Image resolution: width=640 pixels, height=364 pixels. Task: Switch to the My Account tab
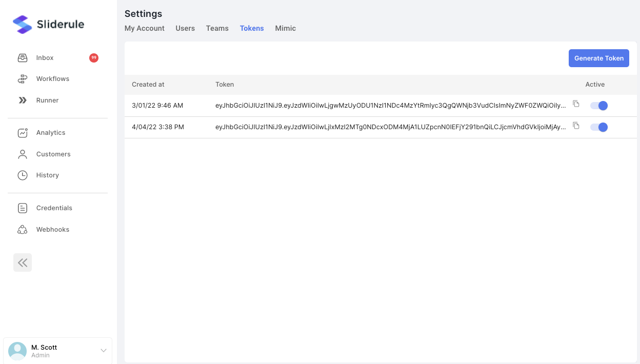pos(145,28)
